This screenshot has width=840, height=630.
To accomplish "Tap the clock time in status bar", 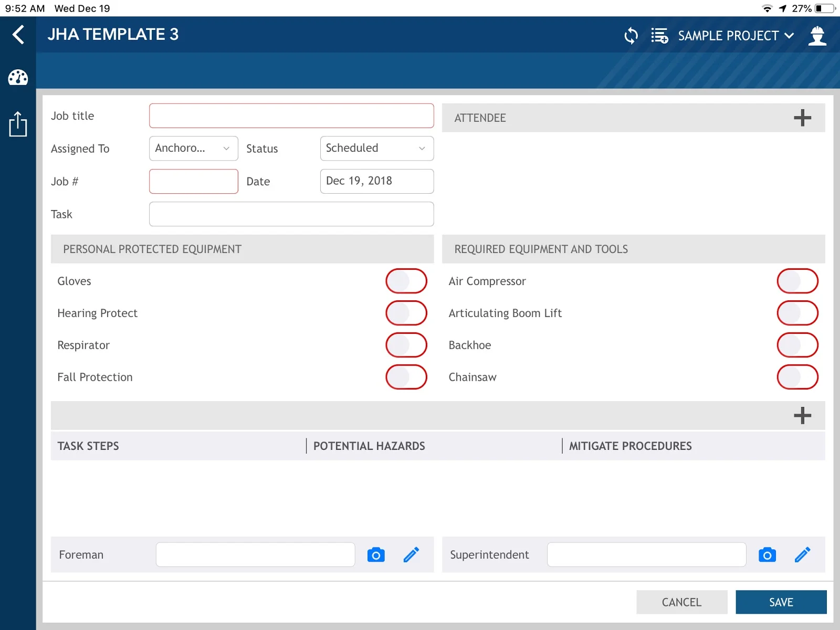I will pyautogui.click(x=25, y=8).
